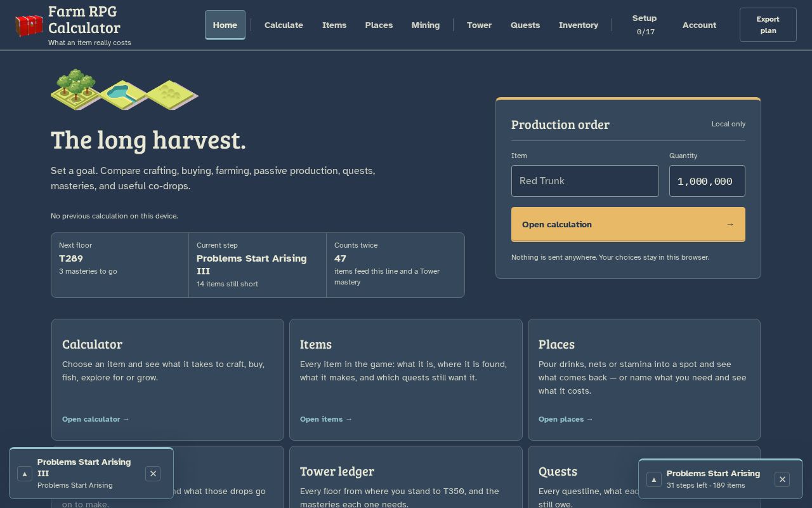Open the Inventory nav tab
The width and height of the screenshot is (812, 508).
click(x=579, y=25)
